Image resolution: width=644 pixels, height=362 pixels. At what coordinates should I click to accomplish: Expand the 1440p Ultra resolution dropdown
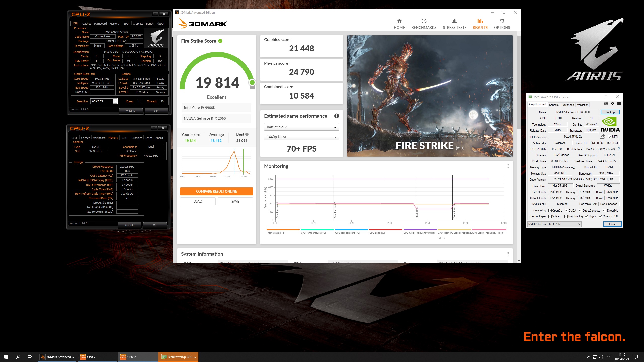click(x=301, y=137)
